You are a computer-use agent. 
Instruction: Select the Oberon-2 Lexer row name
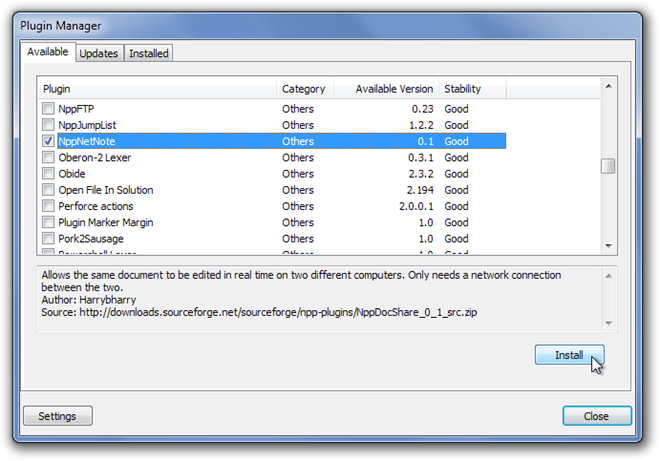pos(95,157)
